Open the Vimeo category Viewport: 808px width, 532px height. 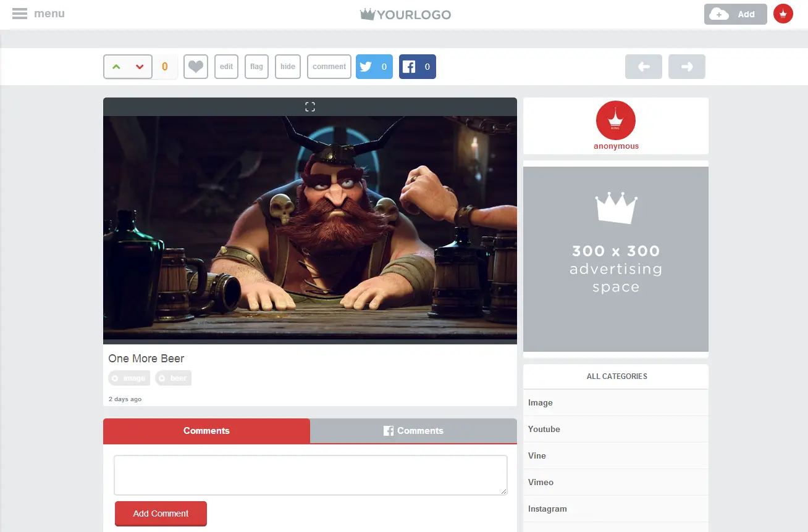point(616,482)
